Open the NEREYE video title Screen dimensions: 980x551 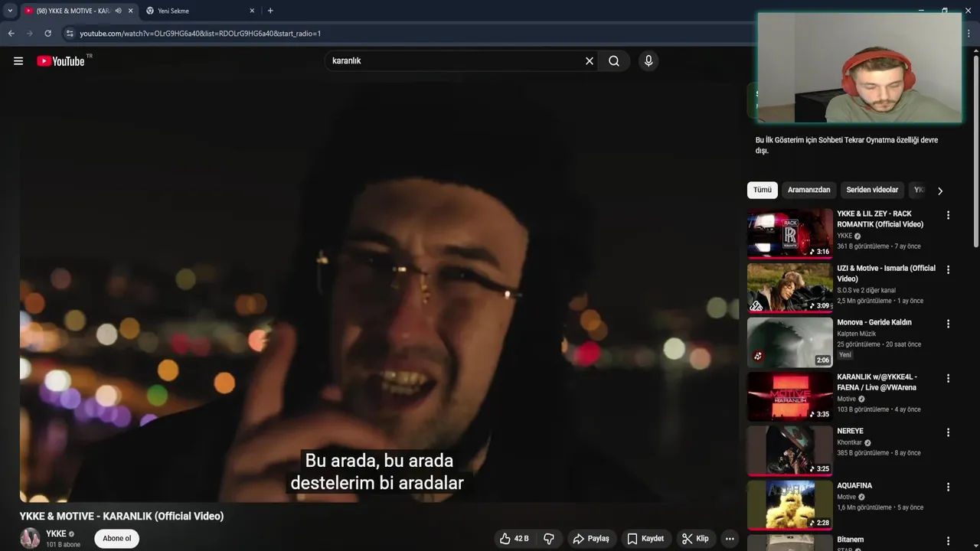tap(850, 432)
